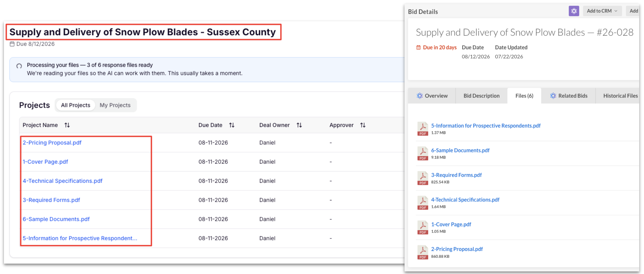644x274 pixels.
Task: Click the 9.18 MB size under 6-Sample Documents
Action: pyautogui.click(x=438, y=158)
